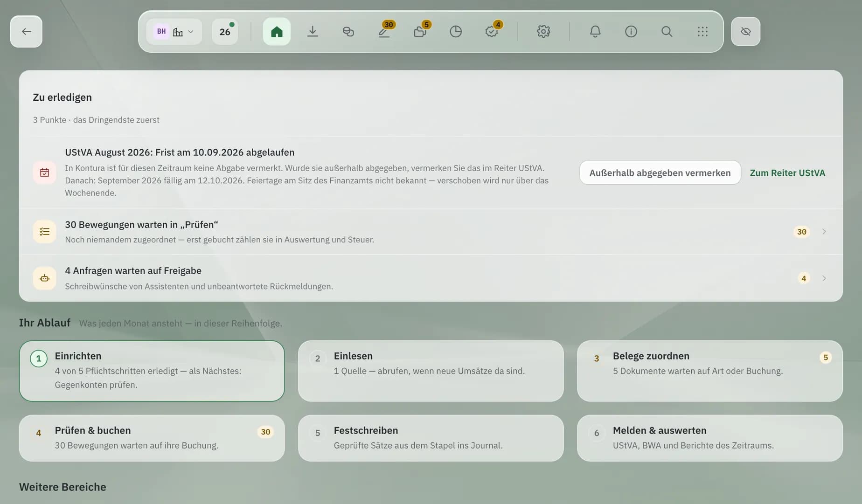The width and height of the screenshot is (862, 504).
Task: Toggle the hide values eye icon
Action: click(x=746, y=32)
